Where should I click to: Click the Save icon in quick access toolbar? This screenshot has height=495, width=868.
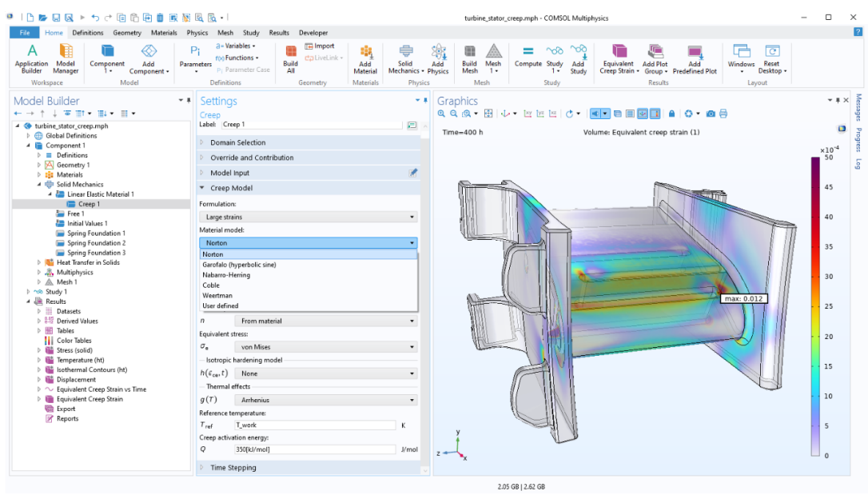click(56, 18)
